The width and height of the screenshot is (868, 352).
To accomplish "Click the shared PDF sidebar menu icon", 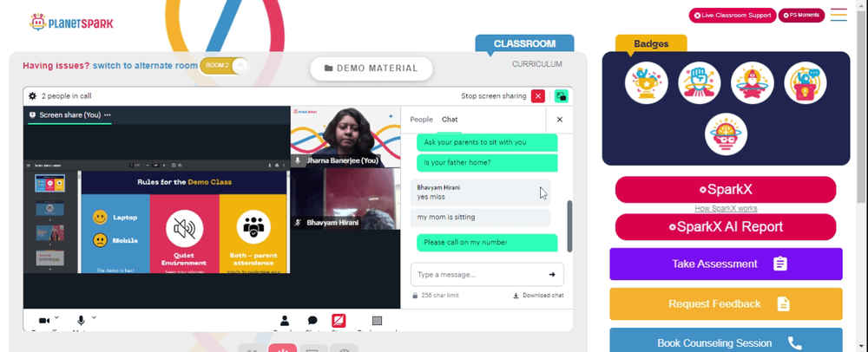I will 29,166.
